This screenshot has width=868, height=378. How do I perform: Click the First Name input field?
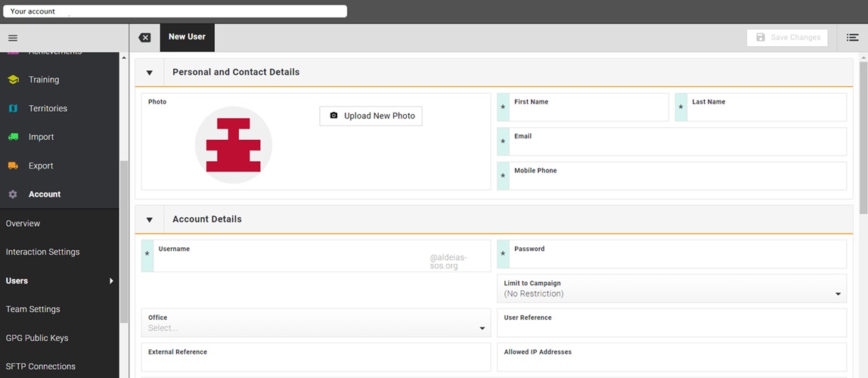click(x=583, y=107)
